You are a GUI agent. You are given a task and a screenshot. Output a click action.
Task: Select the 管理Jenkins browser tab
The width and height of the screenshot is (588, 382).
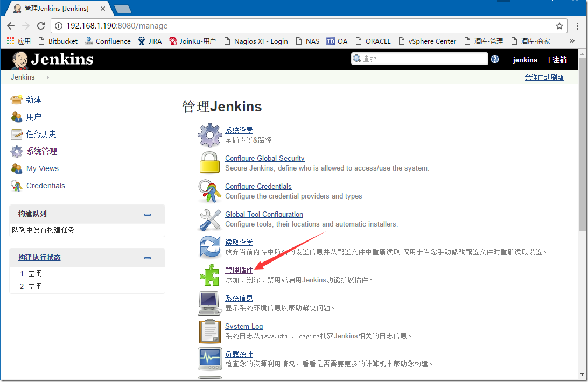(x=58, y=8)
